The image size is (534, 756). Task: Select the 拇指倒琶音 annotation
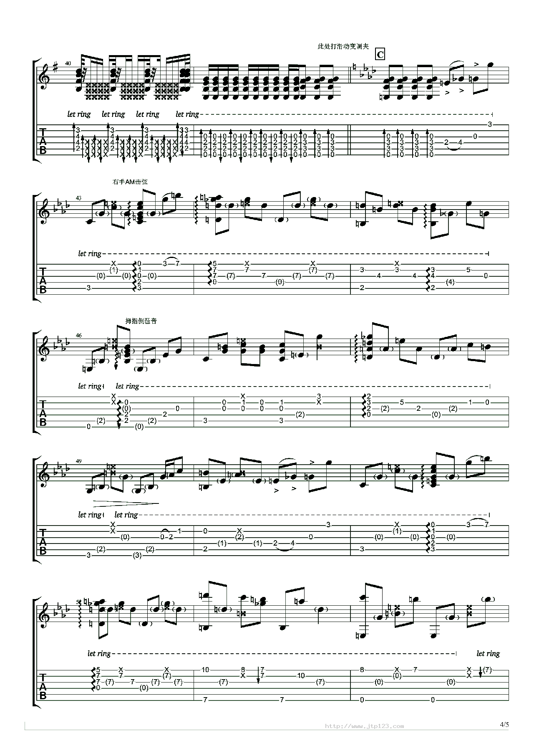(x=141, y=321)
